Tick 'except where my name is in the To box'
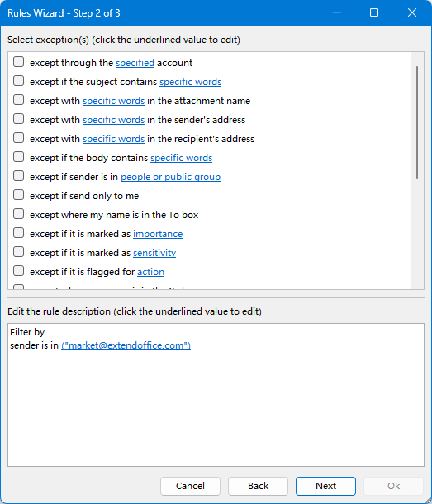 [x=19, y=214]
